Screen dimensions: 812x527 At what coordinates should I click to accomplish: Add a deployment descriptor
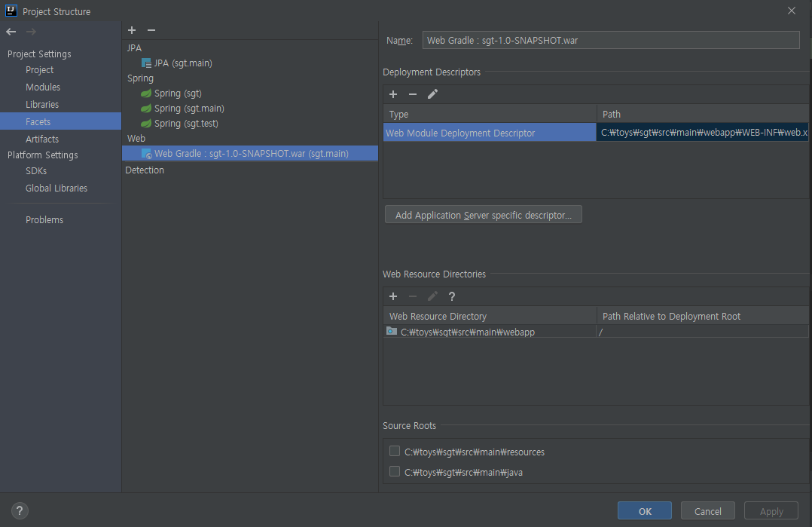(x=393, y=94)
